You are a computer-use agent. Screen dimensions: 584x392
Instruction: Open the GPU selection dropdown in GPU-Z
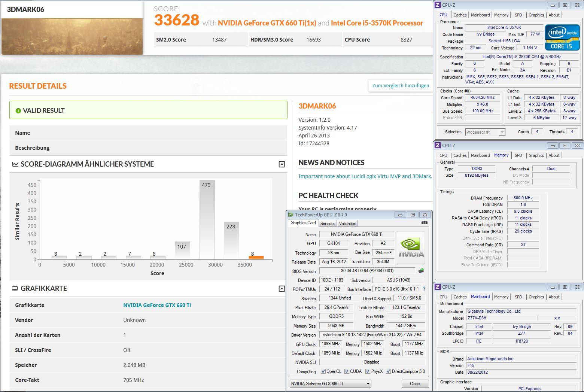(331, 384)
